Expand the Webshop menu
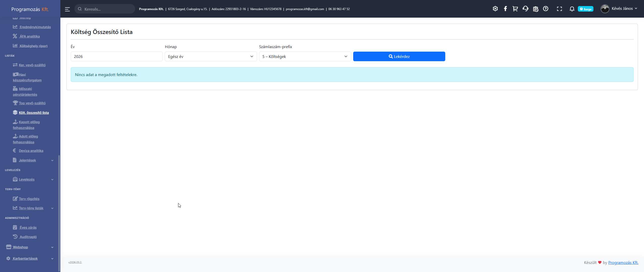Viewport: 644px width, 272px height. (x=30, y=247)
